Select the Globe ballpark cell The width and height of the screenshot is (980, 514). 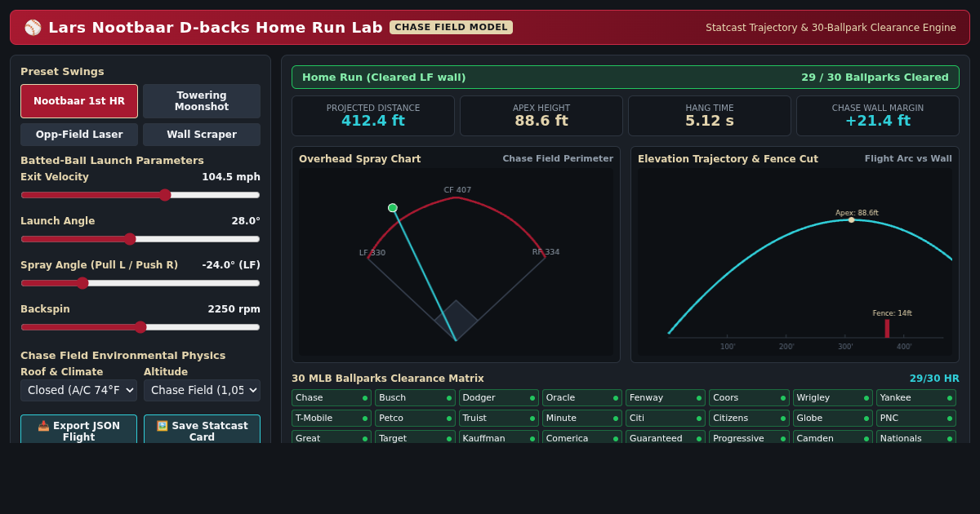tap(832, 419)
